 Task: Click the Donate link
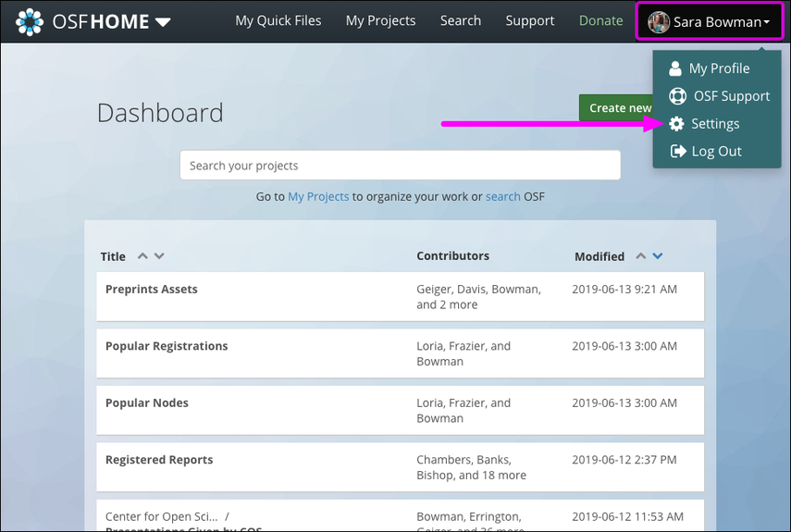coord(600,20)
